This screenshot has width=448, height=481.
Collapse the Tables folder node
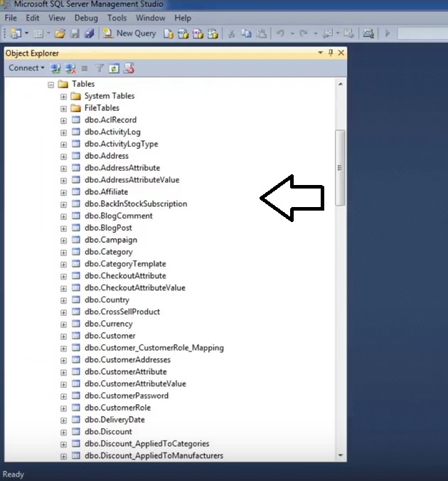pyautogui.click(x=51, y=85)
